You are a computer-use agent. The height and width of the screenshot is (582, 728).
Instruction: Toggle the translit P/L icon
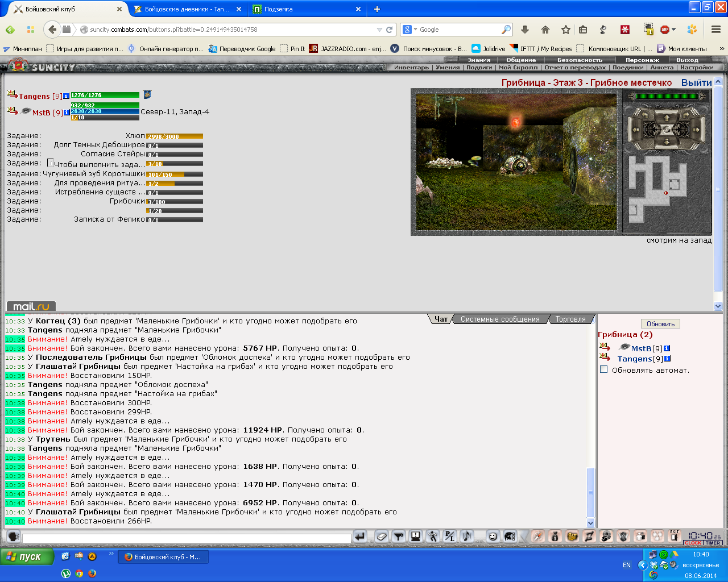point(450,537)
